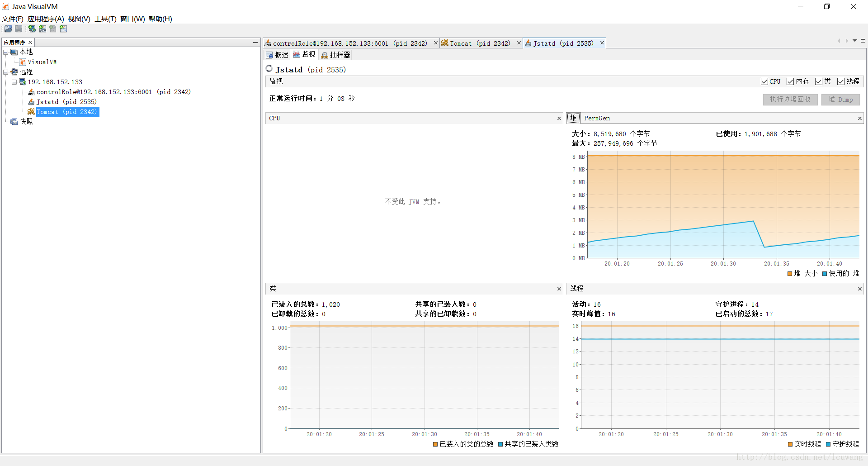The width and height of the screenshot is (868, 466).
Task: Open the 文件(F) menu
Action: coord(13,19)
